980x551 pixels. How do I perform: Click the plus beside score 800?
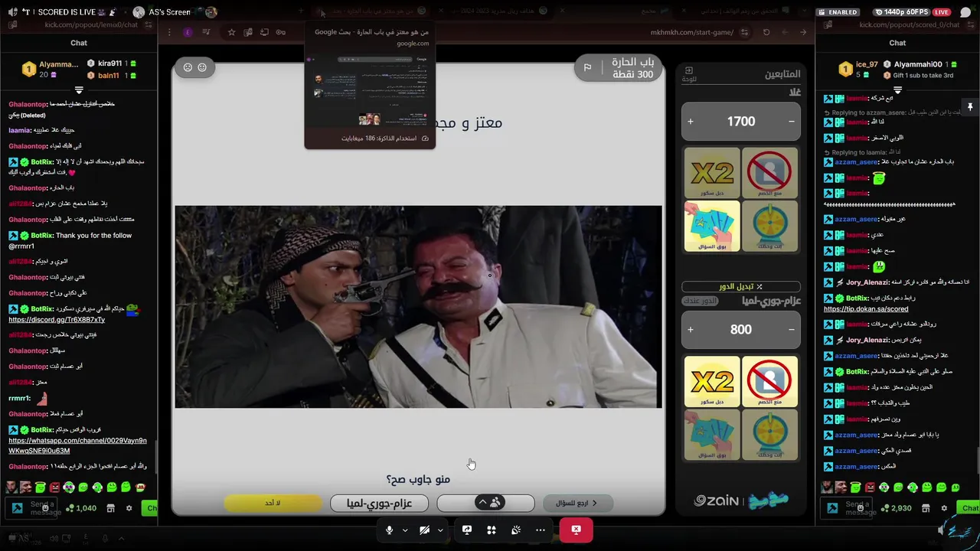pyautogui.click(x=690, y=330)
